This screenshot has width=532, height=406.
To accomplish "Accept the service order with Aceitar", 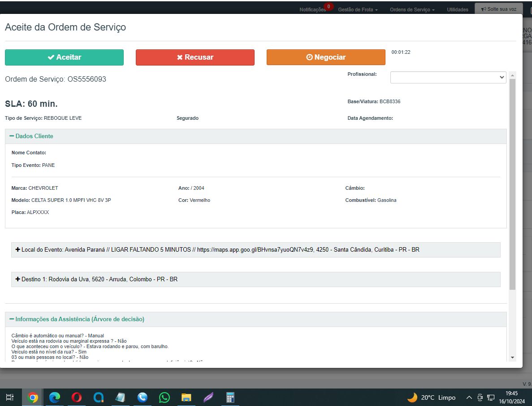I will 64,57.
